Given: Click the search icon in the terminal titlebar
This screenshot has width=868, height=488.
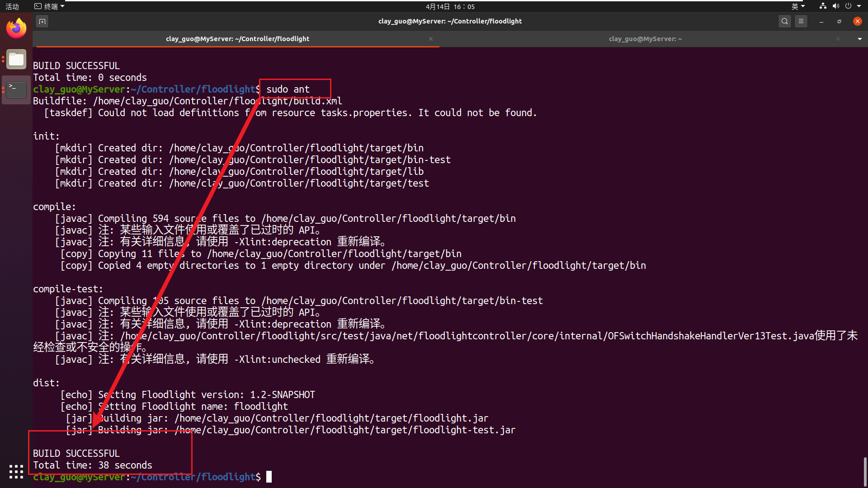Looking at the screenshot, I should click(784, 21).
